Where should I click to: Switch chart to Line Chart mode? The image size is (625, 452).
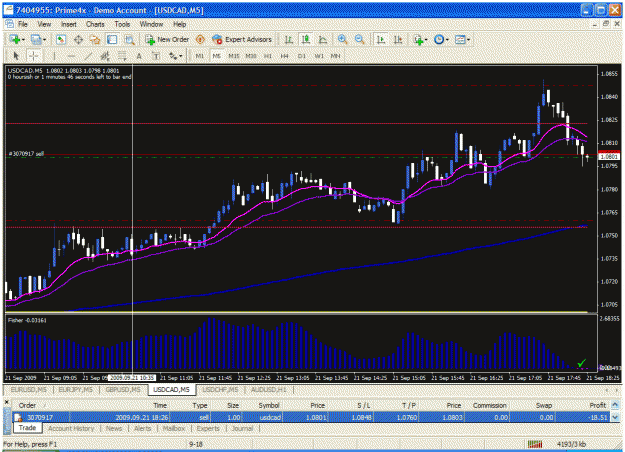[322, 39]
